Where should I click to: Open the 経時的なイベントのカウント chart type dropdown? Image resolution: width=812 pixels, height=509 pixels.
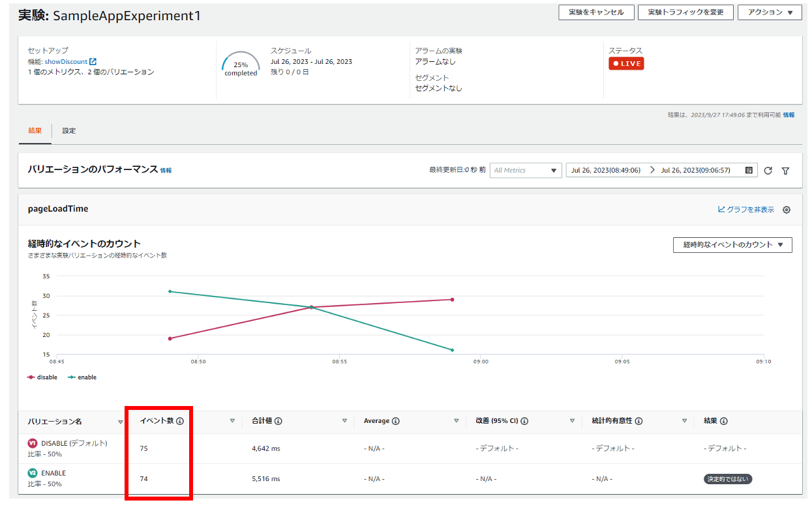732,245
